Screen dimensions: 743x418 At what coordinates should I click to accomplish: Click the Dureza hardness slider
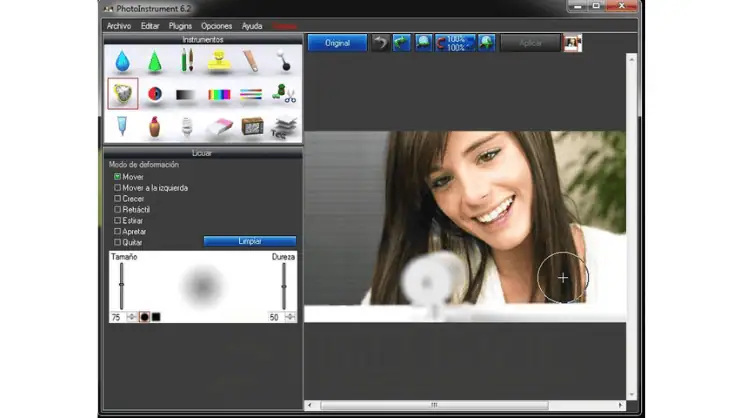[284, 286]
